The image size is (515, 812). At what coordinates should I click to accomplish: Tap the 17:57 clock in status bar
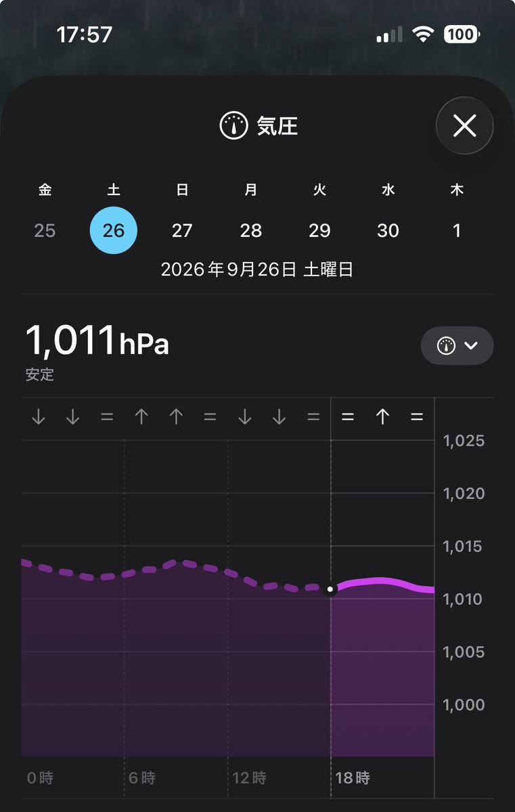[84, 35]
